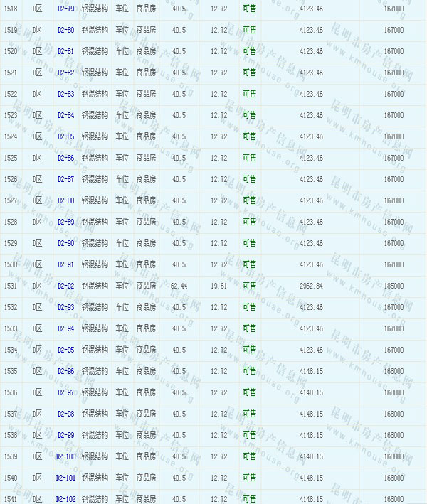Click the 可售 status in row 1531
This screenshot has width=427, height=504.
[249, 286]
